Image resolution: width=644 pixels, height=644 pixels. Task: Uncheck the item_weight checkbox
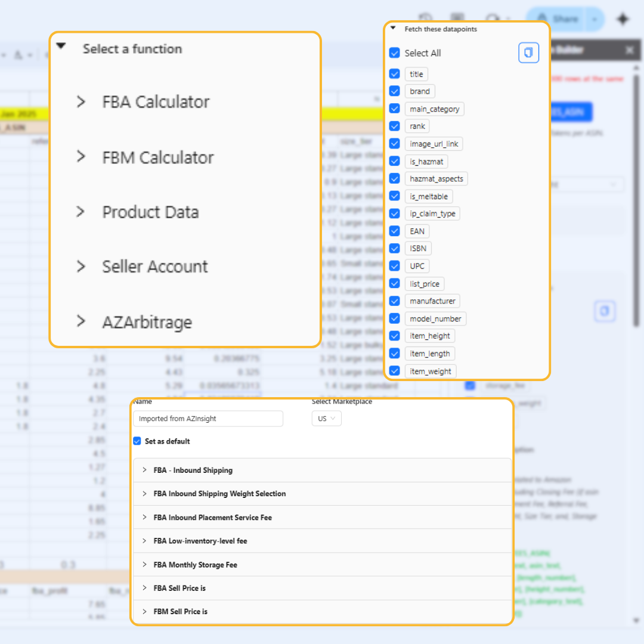394,371
